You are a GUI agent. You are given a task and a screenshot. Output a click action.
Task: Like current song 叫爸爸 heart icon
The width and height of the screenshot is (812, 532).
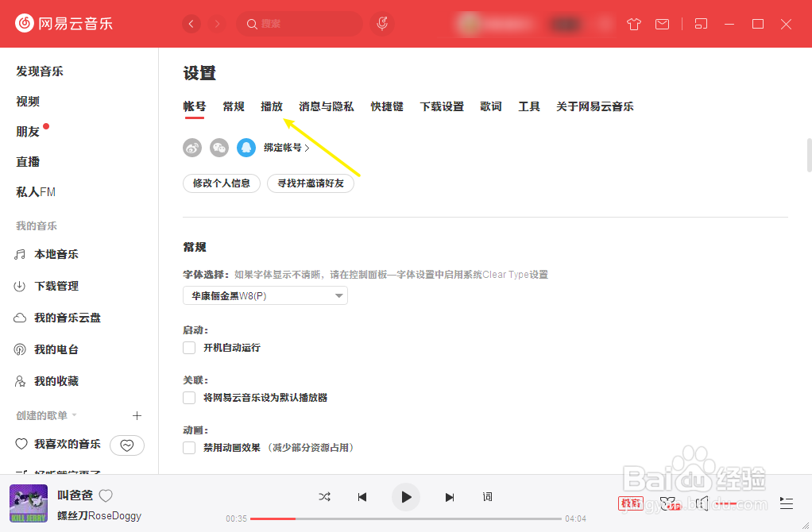(x=106, y=495)
